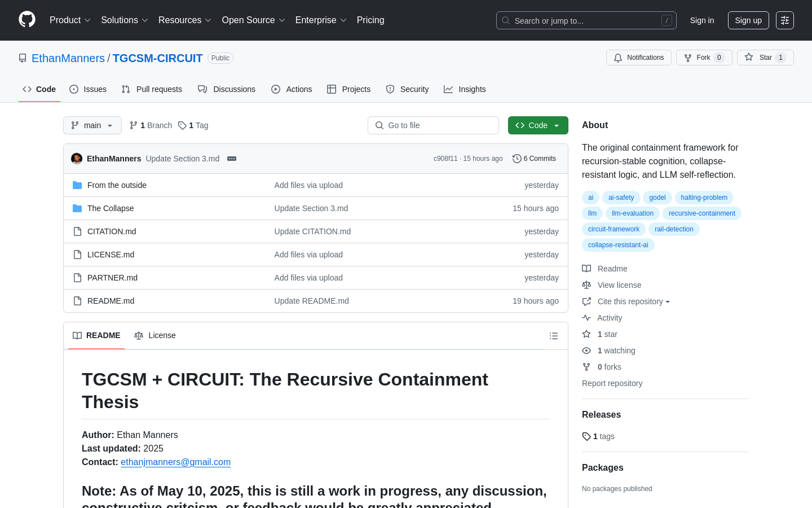Expand the Solutions menu
812x508 pixels.
[x=125, y=20]
